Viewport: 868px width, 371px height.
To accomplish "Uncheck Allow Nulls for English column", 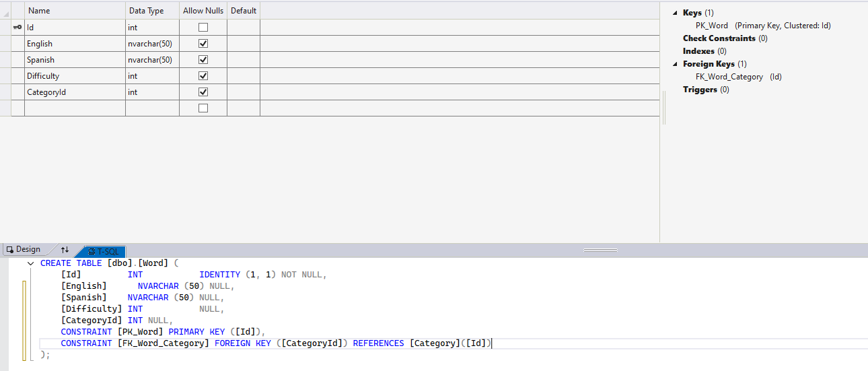I will click(203, 44).
